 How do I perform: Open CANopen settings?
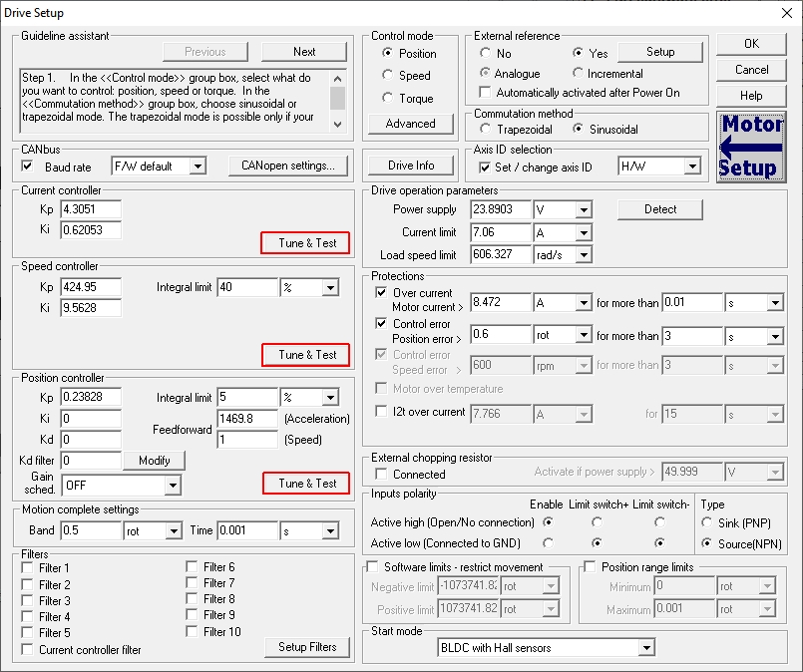point(288,166)
